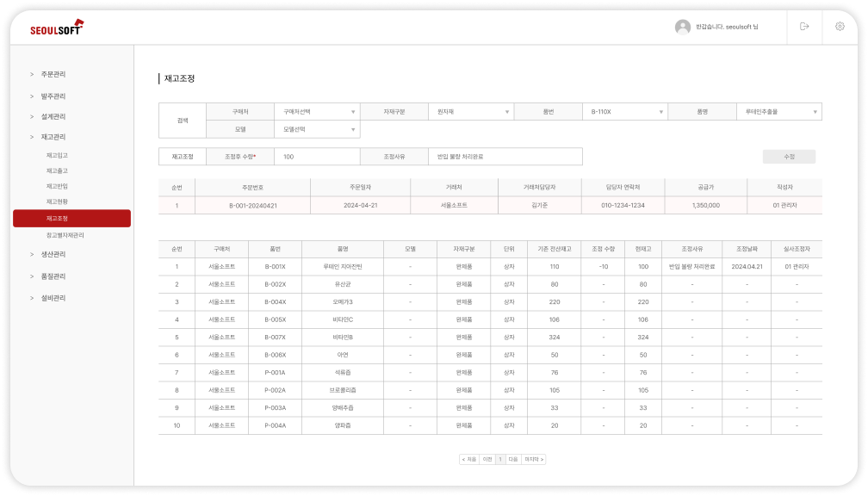Select the B-002X row item code
Viewport: 868px width, 496px height.
click(276, 284)
